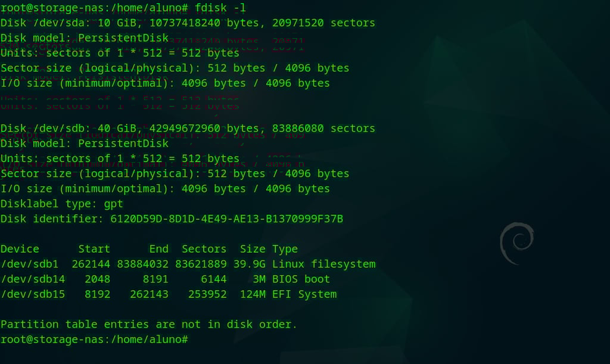Click the '/dev/sdb15' partition entry
The height and width of the screenshot is (364, 610).
click(x=32, y=294)
